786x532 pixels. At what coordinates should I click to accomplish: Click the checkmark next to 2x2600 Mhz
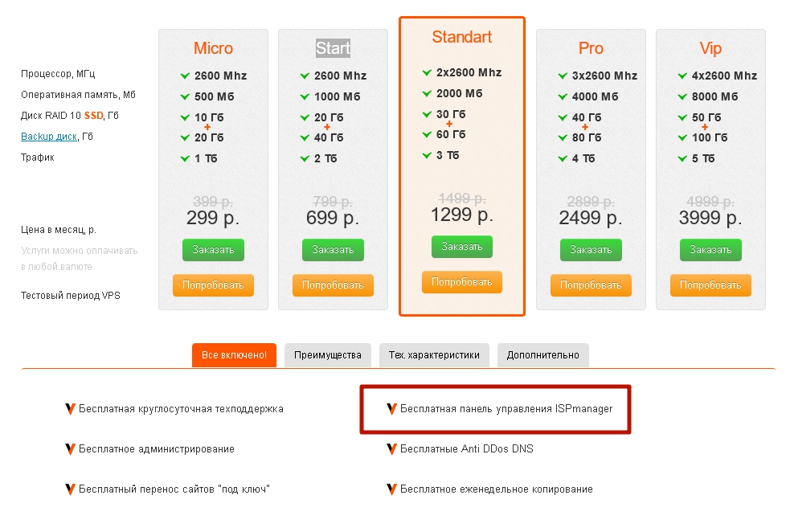click(427, 72)
